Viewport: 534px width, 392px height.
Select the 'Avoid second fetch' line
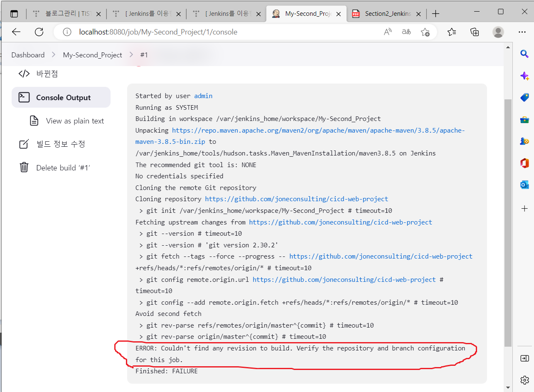168,314
